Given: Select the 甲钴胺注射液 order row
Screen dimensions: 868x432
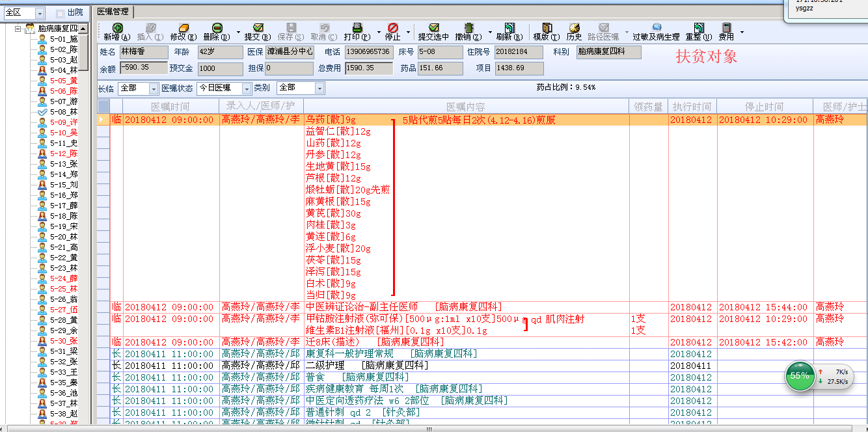Looking at the screenshot, I should pyautogui.click(x=482, y=319).
